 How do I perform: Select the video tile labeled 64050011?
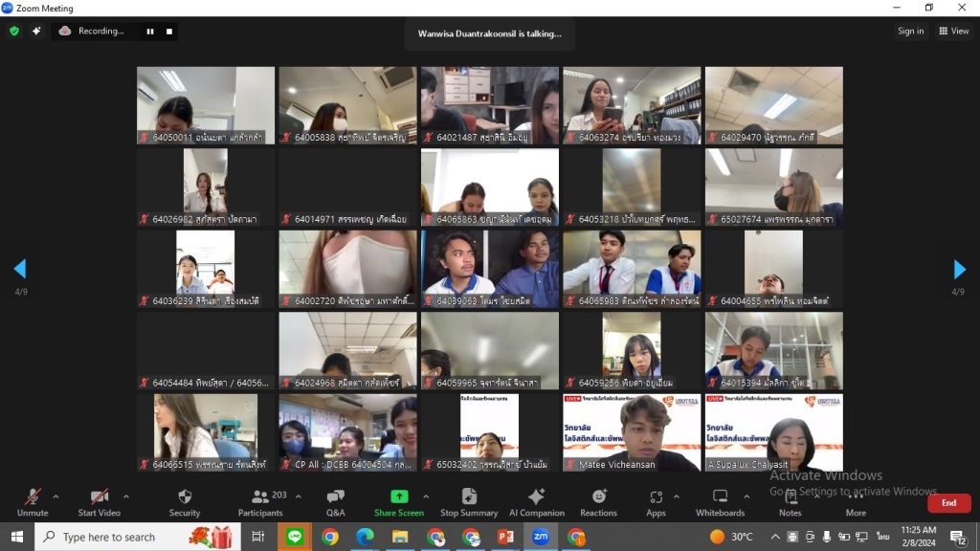(206, 105)
